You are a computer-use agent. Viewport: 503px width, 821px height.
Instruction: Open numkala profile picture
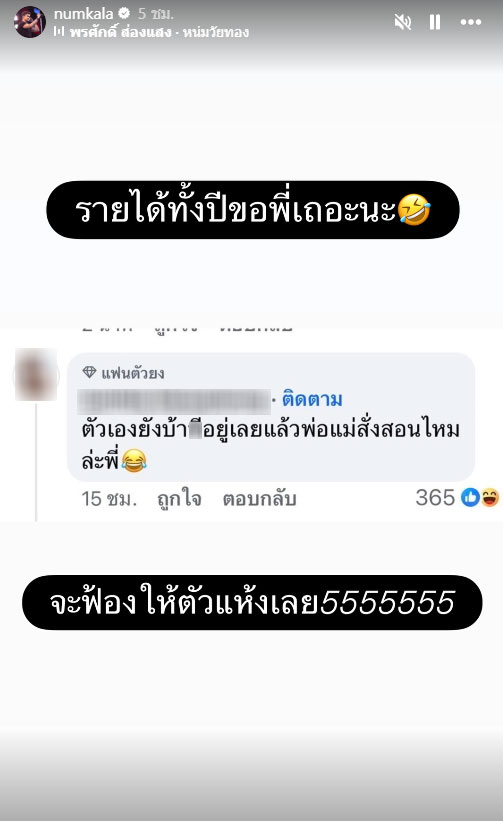tap(30, 22)
